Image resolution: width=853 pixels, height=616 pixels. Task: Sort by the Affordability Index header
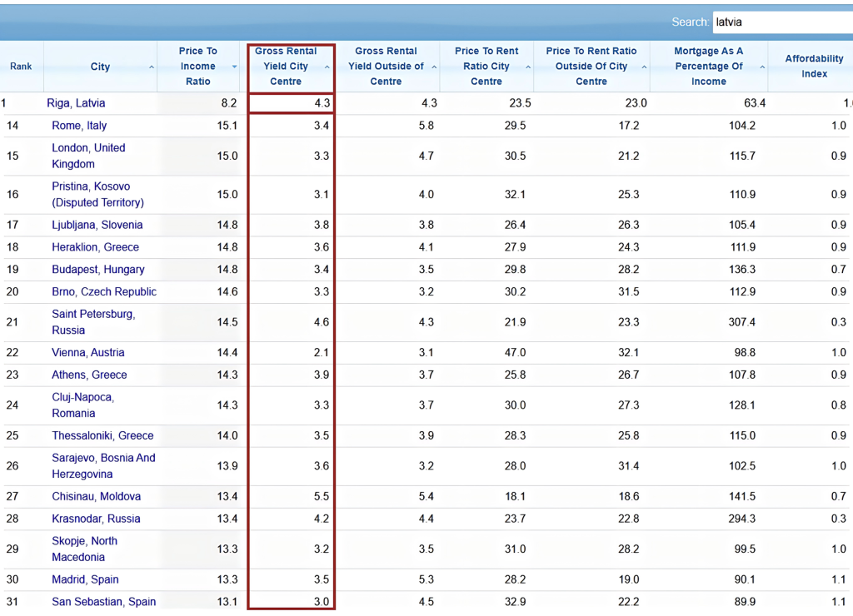814,67
